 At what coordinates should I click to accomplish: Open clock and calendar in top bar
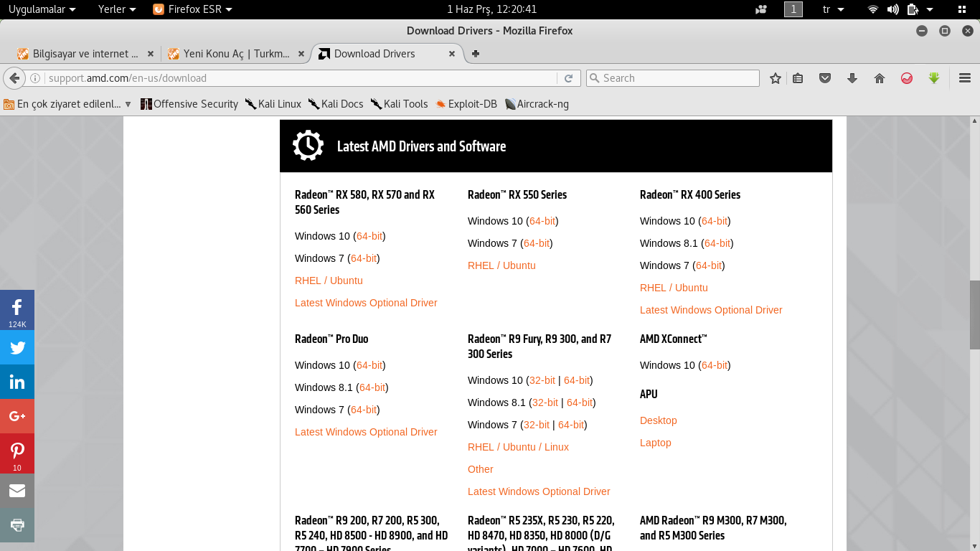pyautogui.click(x=491, y=9)
